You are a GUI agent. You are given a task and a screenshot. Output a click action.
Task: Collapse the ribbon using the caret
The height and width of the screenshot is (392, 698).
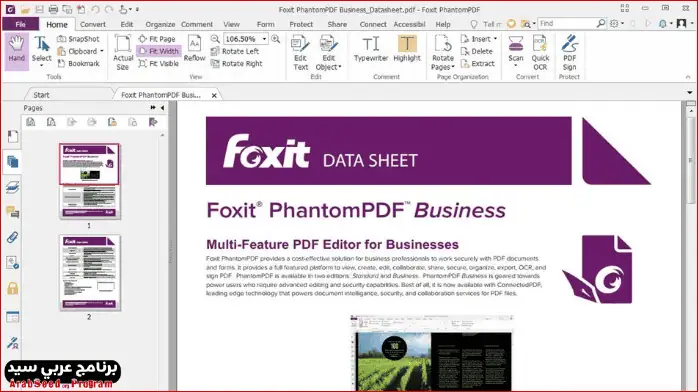[688, 77]
